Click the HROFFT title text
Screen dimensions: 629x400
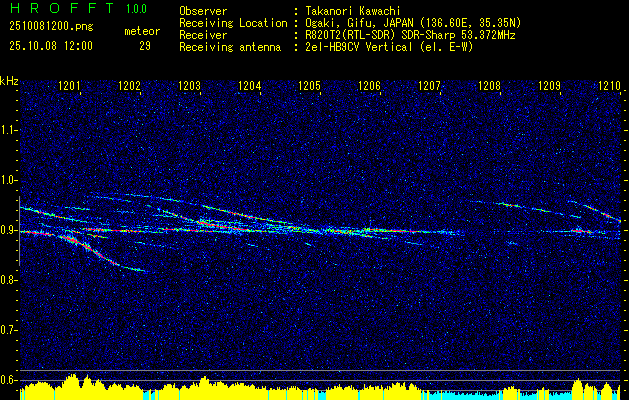pyautogui.click(x=62, y=8)
